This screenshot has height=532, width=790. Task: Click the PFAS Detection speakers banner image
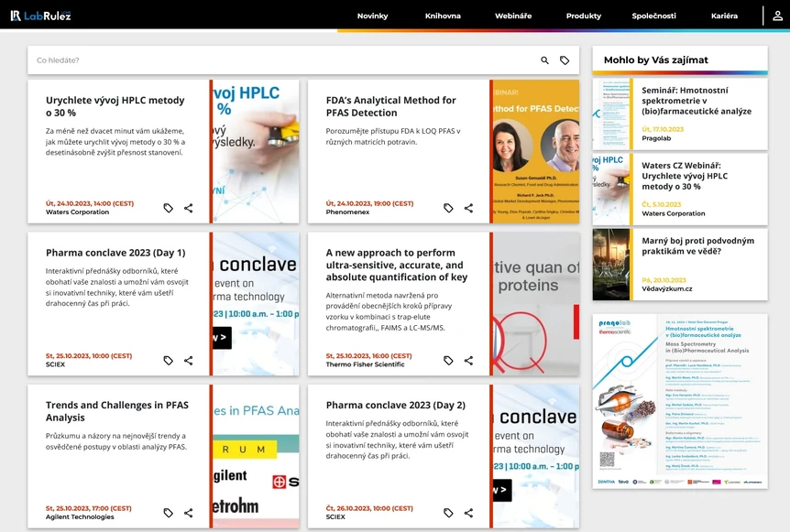pyautogui.click(x=536, y=151)
